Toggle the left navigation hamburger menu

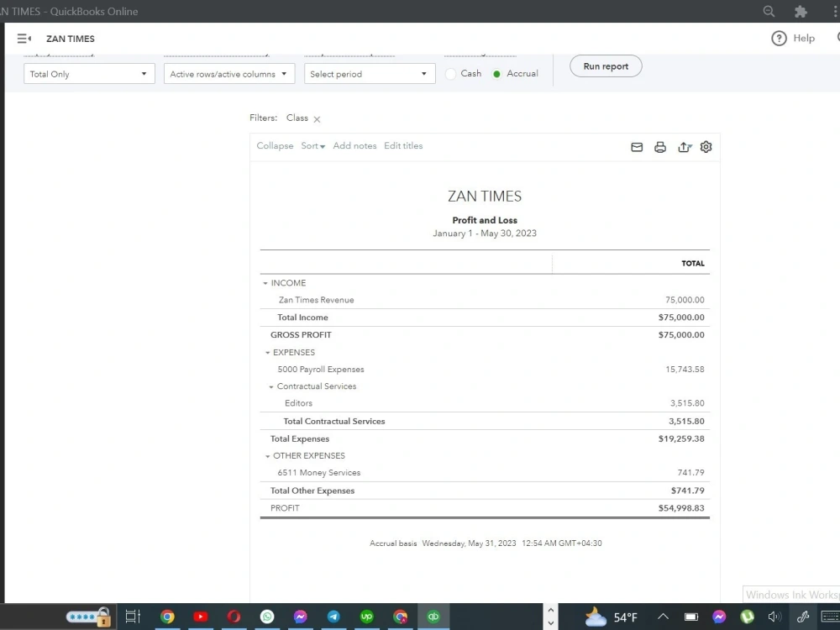pyautogui.click(x=24, y=39)
